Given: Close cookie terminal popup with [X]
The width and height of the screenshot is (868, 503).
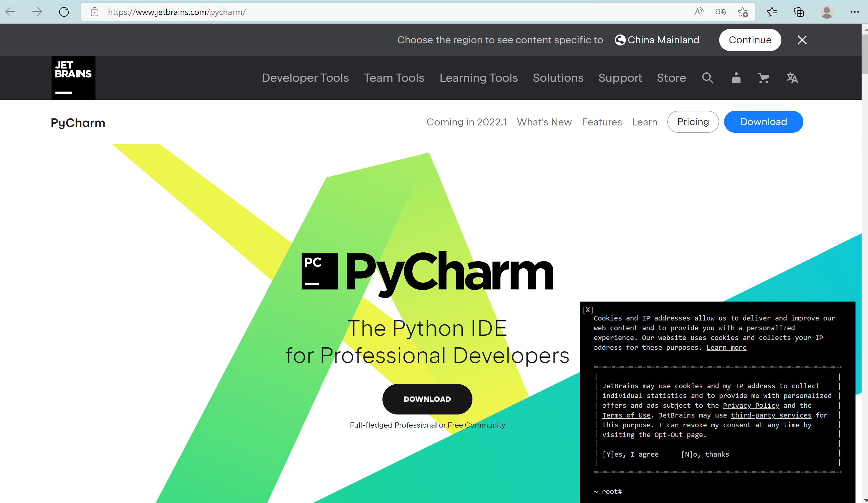Looking at the screenshot, I should point(587,309).
